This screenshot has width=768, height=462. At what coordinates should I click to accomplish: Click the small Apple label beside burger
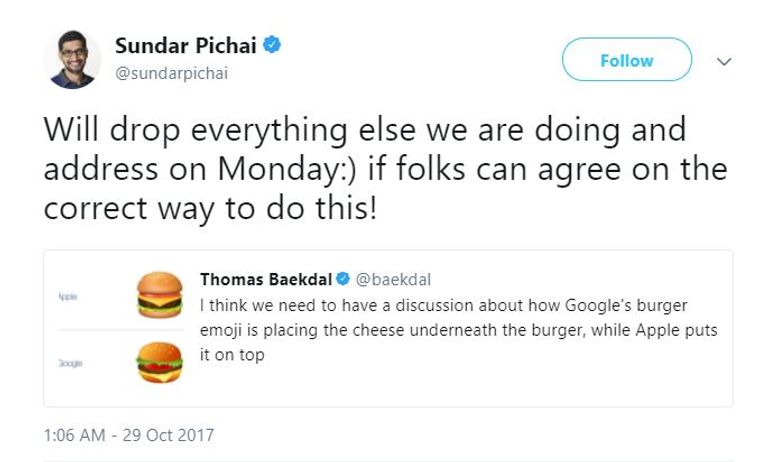point(69,298)
